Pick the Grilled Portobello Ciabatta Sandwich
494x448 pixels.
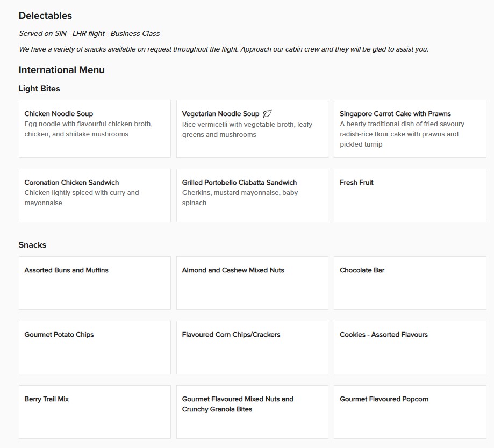(252, 196)
